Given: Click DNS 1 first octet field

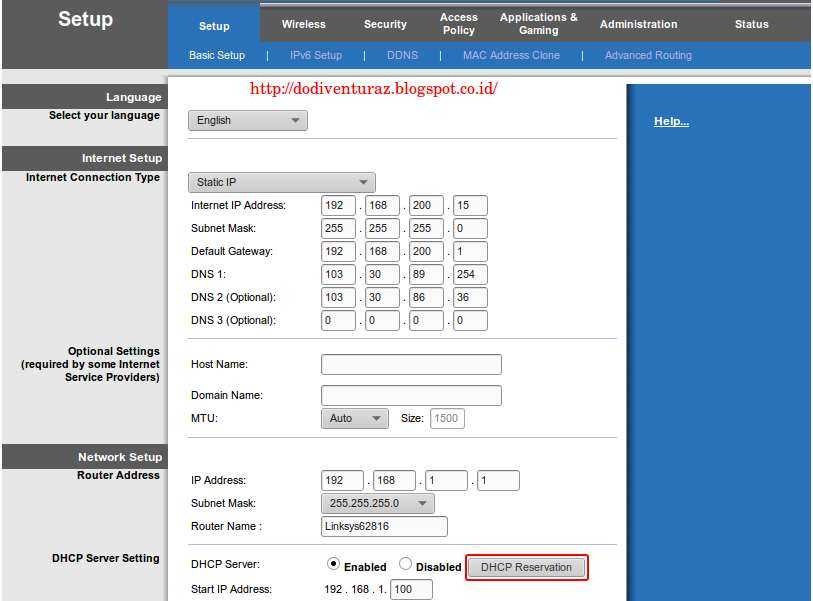Looking at the screenshot, I should pyautogui.click(x=338, y=274).
